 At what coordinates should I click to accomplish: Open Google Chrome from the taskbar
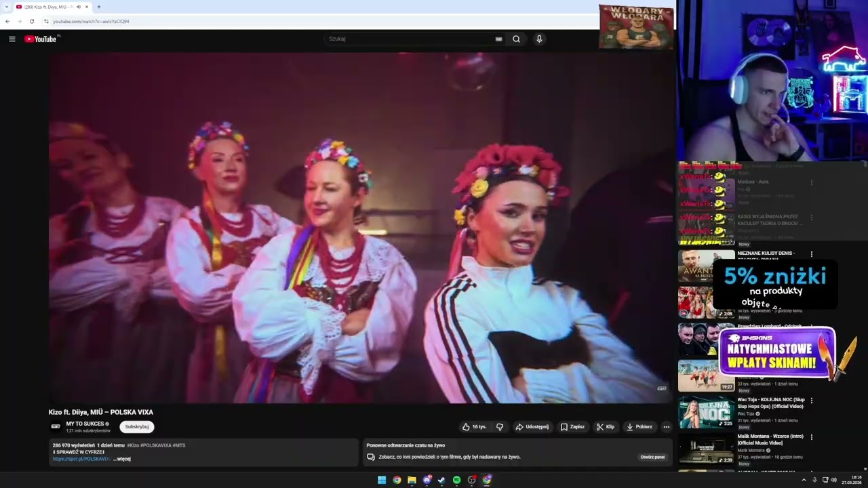[397, 480]
